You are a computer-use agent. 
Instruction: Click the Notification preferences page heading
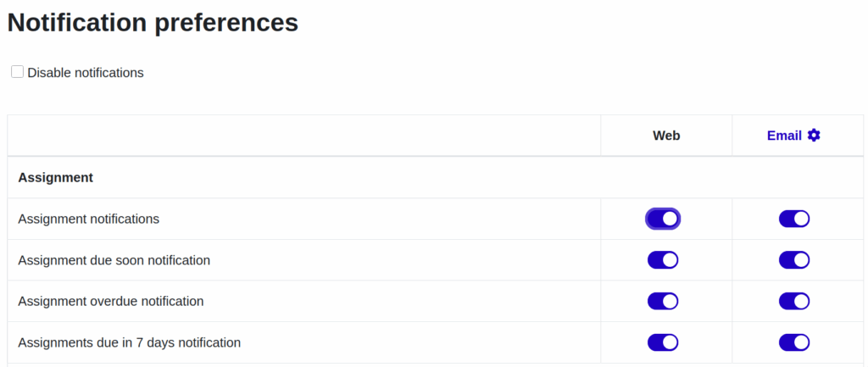(153, 23)
